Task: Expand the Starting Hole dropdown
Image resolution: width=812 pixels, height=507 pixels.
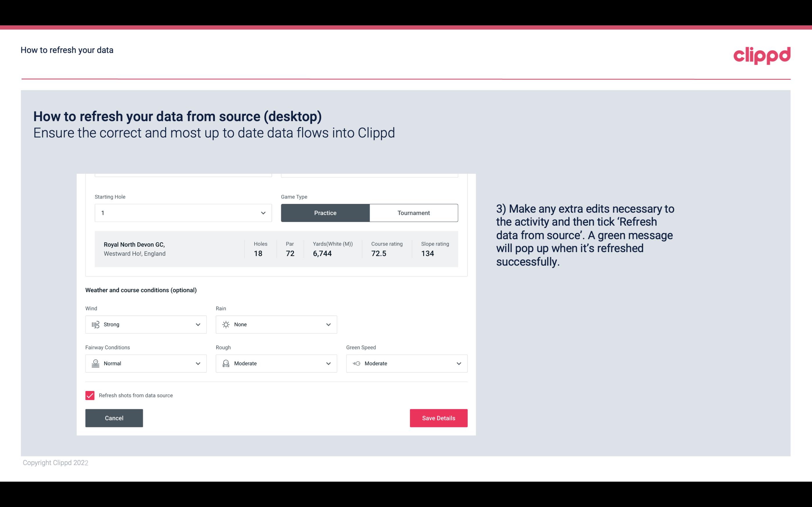Action: tap(262, 213)
